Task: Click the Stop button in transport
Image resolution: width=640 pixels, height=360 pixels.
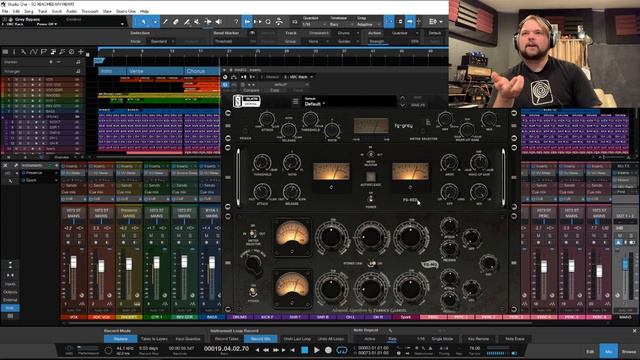Action: tap(304, 350)
